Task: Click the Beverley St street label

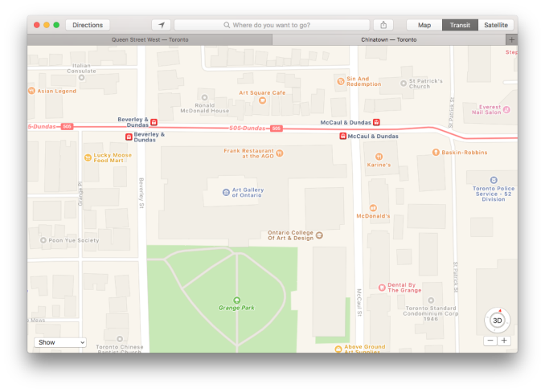Action: [141, 193]
